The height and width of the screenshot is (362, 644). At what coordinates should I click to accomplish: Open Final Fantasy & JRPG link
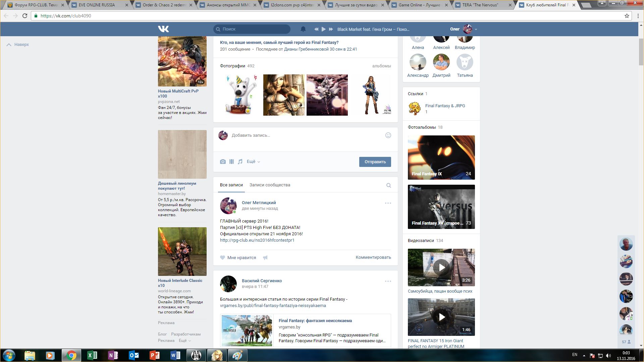(445, 106)
